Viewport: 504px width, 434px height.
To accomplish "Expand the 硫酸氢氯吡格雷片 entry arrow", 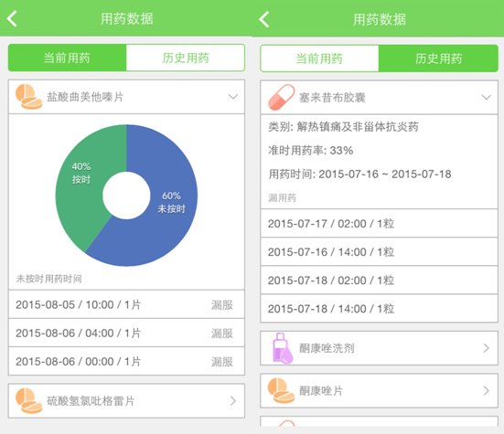I will point(233,401).
